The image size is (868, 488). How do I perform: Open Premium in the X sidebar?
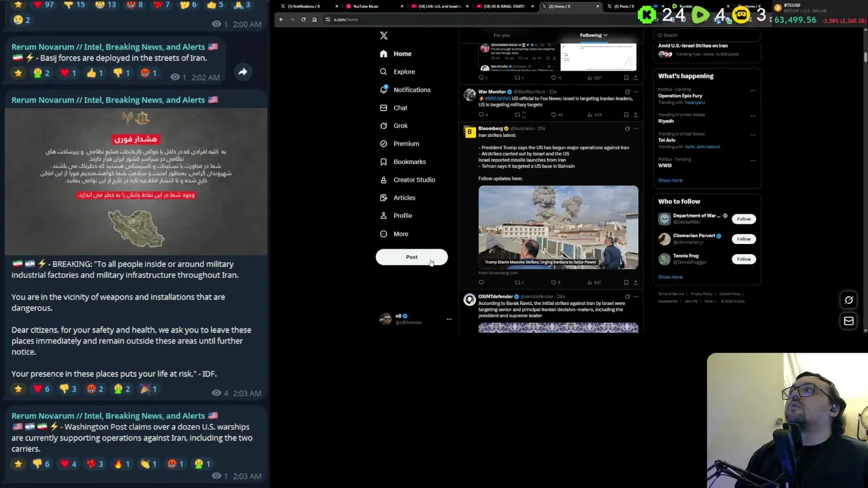(x=399, y=144)
